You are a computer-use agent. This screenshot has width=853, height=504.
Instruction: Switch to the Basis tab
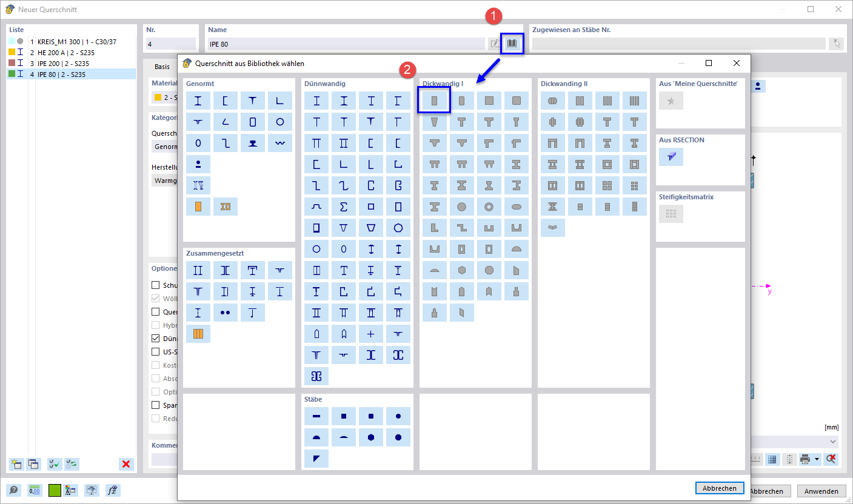click(162, 67)
